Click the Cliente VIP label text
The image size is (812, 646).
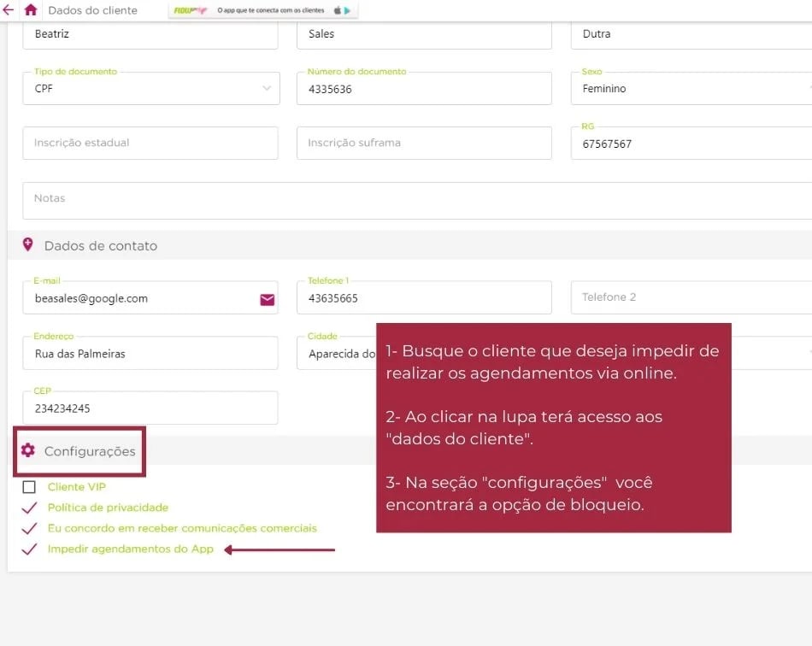point(77,487)
